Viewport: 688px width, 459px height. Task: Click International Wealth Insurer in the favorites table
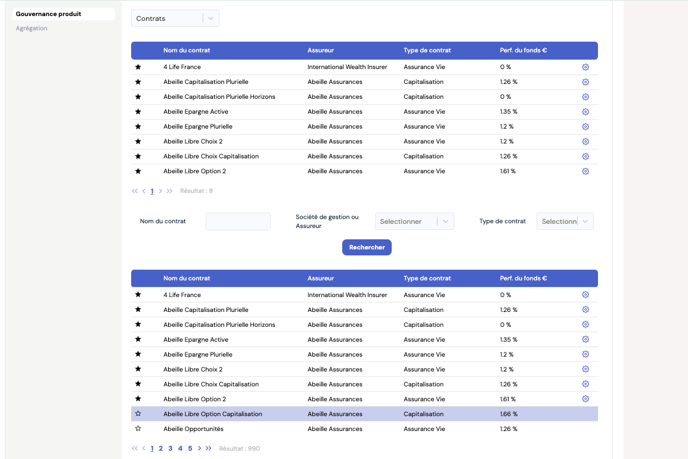pyautogui.click(x=347, y=67)
